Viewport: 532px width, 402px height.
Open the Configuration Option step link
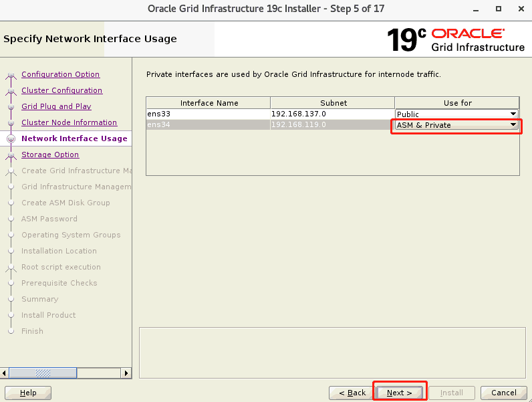[60, 74]
